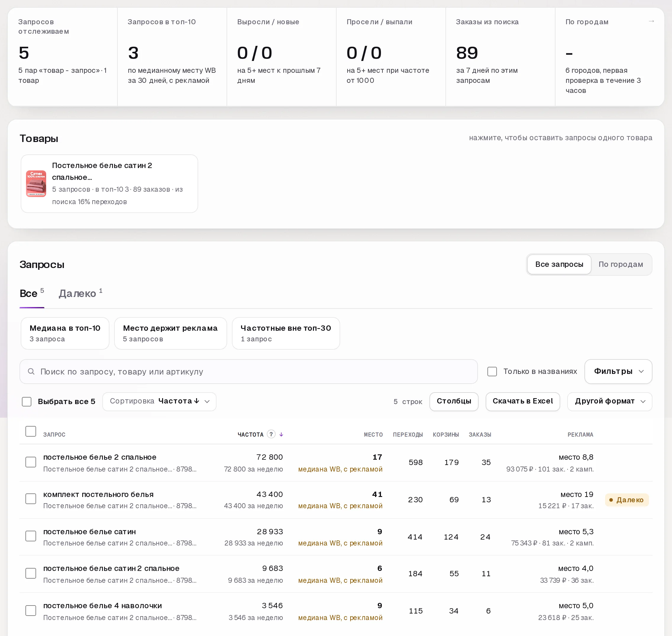Click the Реклама column header
The height and width of the screenshot is (636, 672).
pyautogui.click(x=580, y=435)
